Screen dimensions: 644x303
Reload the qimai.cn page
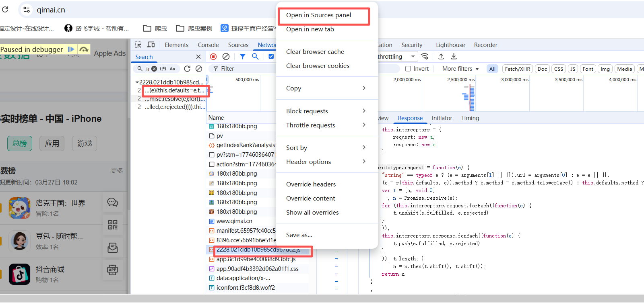[x=5, y=9]
